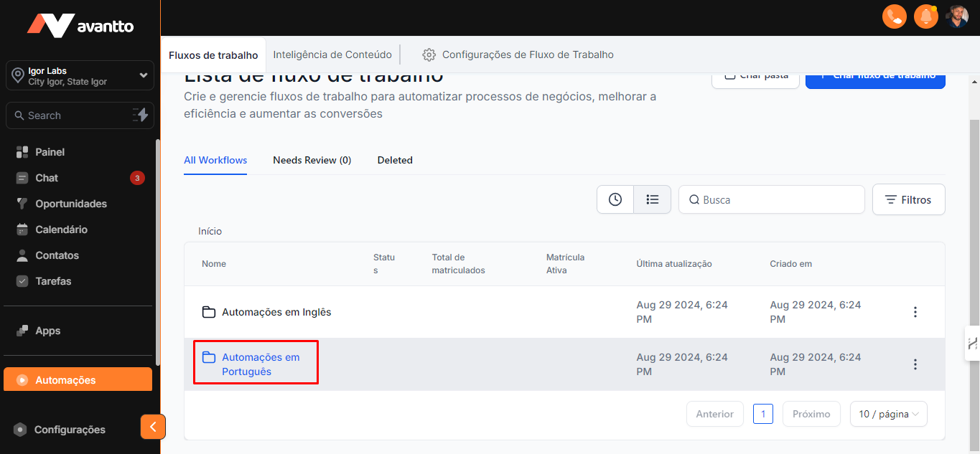Open the notifications bell icon
Image resolution: width=980 pixels, height=454 pixels.
pos(926,16)
